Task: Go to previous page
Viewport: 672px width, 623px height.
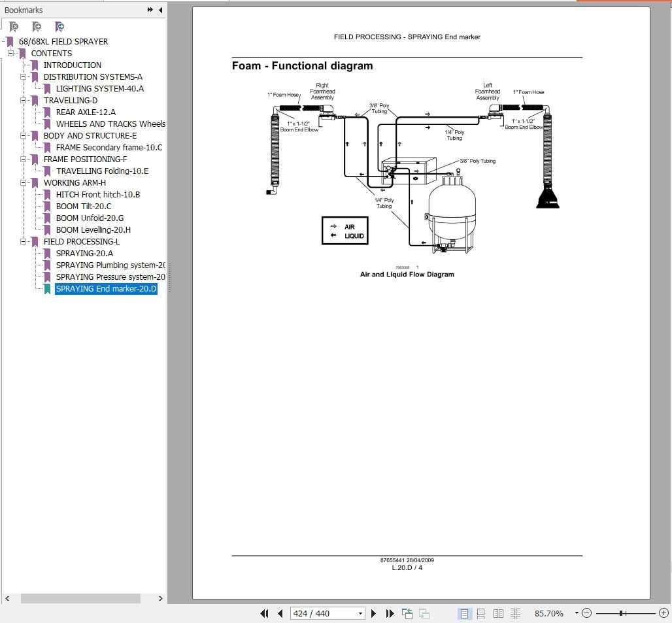Action: (280, 614)
